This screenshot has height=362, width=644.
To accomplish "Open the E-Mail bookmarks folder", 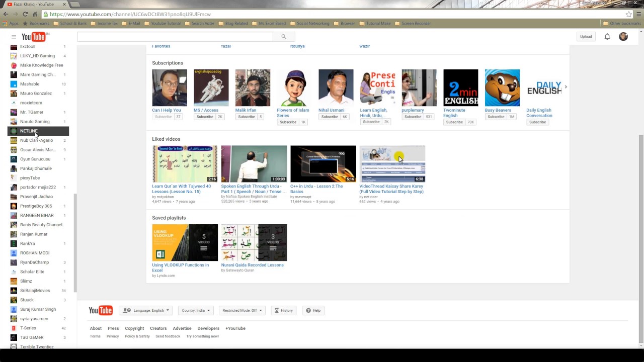I will [x=131, y=24].
